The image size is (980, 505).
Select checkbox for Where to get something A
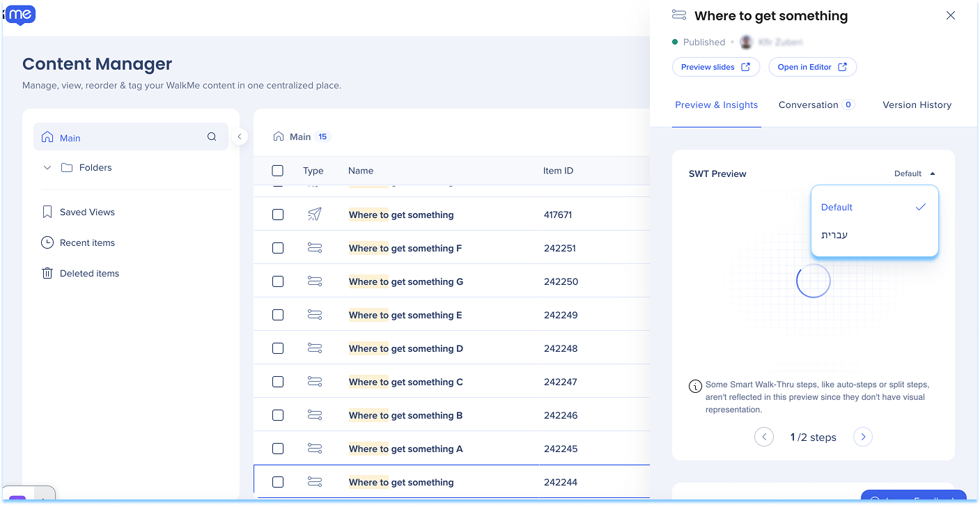tap(278, 449)
